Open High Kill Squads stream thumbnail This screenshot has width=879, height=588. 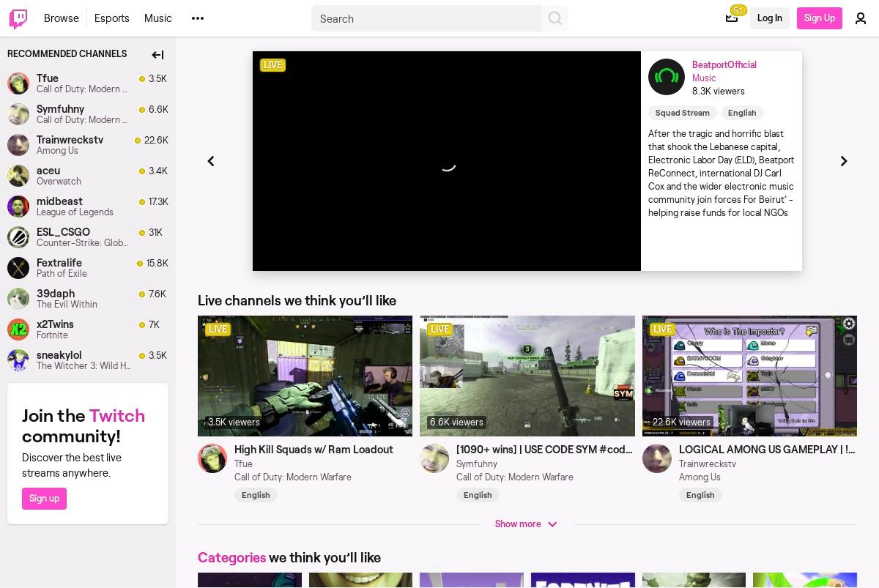pos(305,376)
